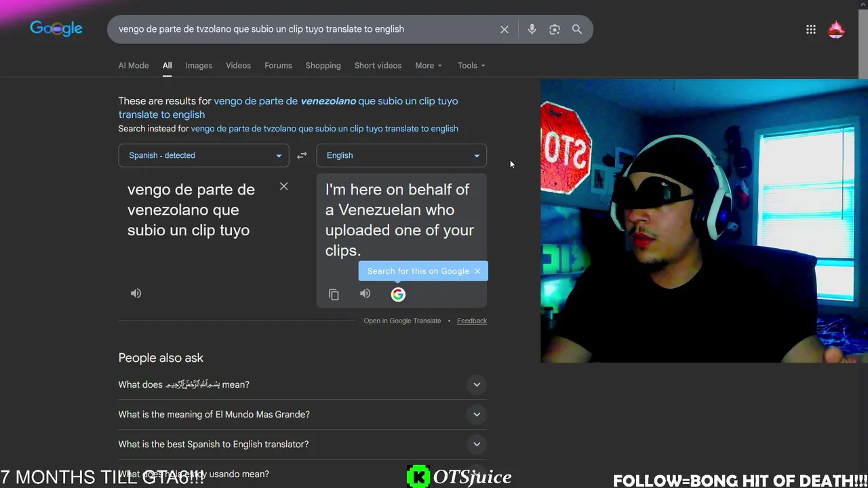Search instead for original 'tvzolano' query
The width and height of the screenshot is (868, 488).
click(325, 129)
